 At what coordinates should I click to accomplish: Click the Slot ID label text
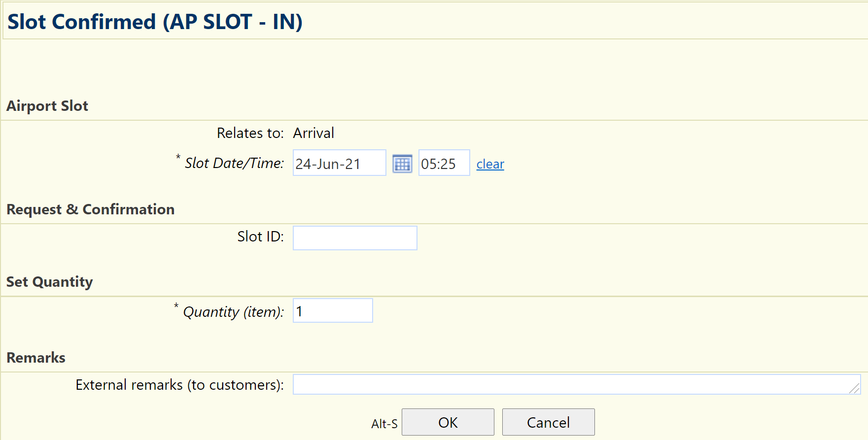pyautogui.click(x=260, y=237)
